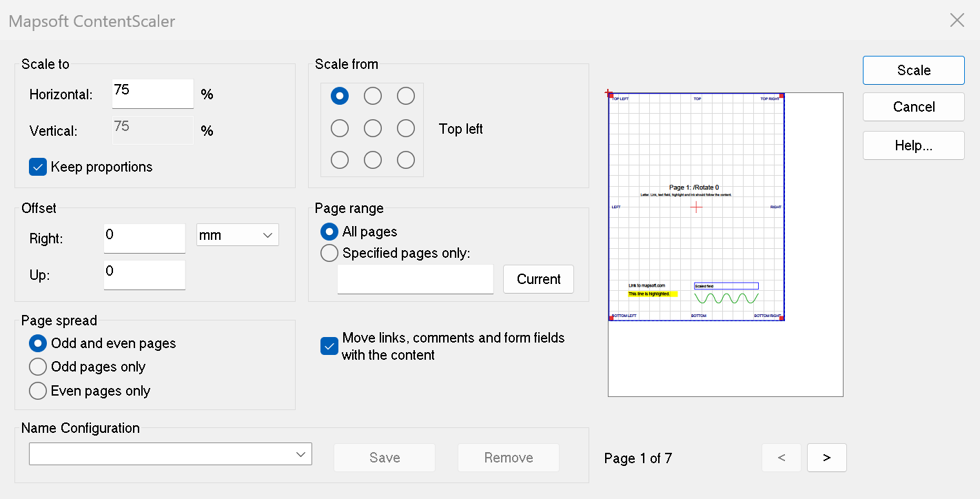Click the Offset Right input field

tap(145, 238)
